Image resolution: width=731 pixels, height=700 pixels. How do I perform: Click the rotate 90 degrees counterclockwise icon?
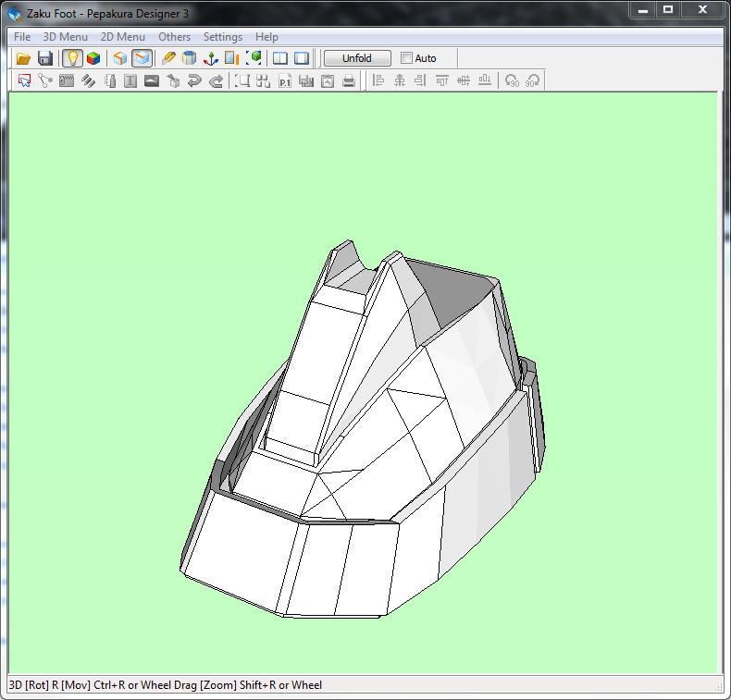(x=512, y=81)
